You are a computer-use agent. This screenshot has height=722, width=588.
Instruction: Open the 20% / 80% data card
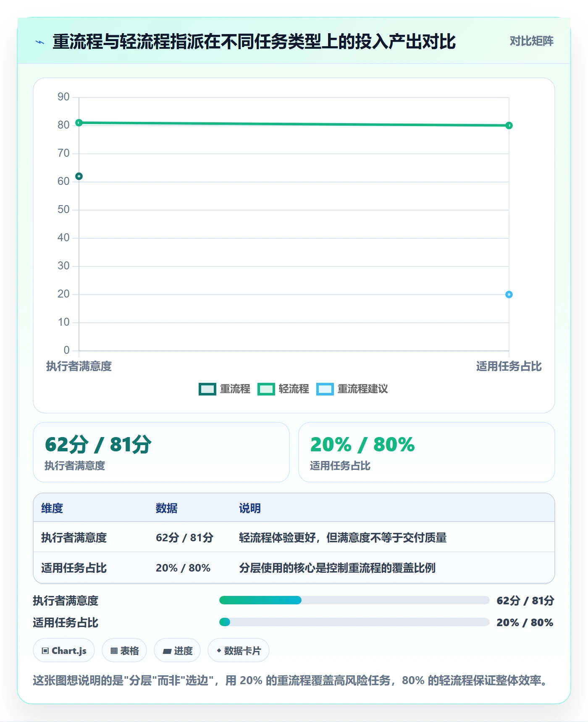(x=427, y=452)
